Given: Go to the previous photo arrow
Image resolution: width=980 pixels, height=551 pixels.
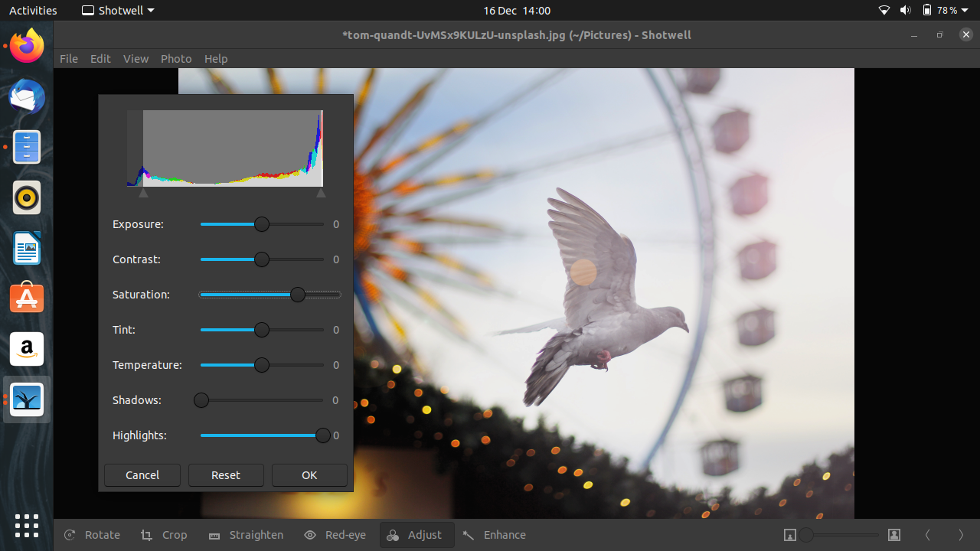Looking at the screenshot, I should pyautogui.click(x=928, y=535).
